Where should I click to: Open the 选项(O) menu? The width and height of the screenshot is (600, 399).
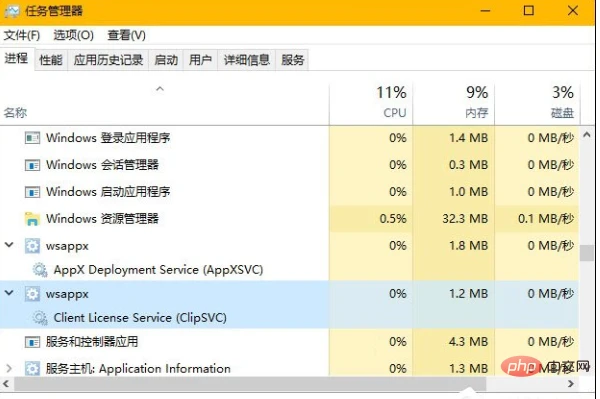pyautogui.click(x=73, y=36)
